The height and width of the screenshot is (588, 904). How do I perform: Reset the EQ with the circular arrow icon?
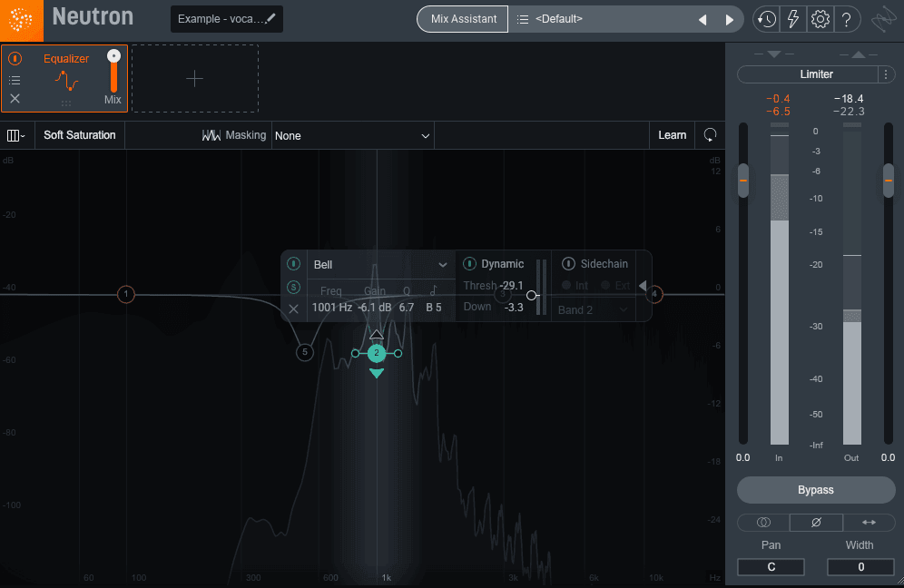[711, 135]
